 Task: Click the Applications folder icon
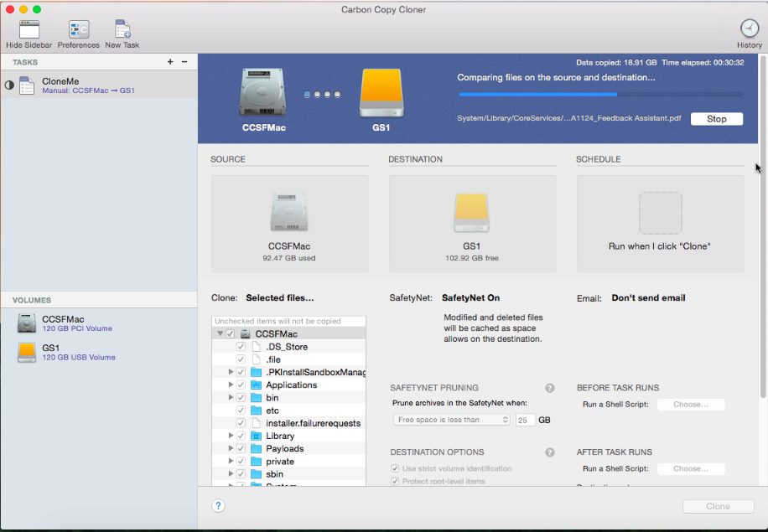[257, 385]
